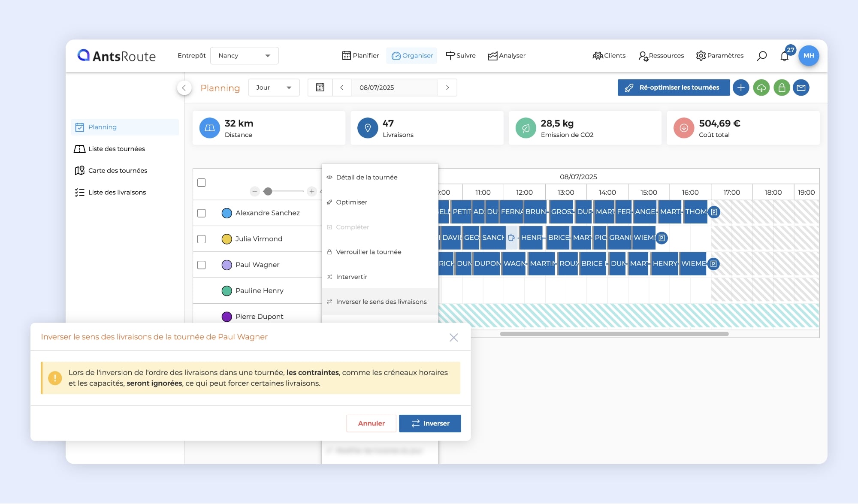Screen dimensions: 858x504
Task: Go to next day arrow
Action: pos(447,88)
